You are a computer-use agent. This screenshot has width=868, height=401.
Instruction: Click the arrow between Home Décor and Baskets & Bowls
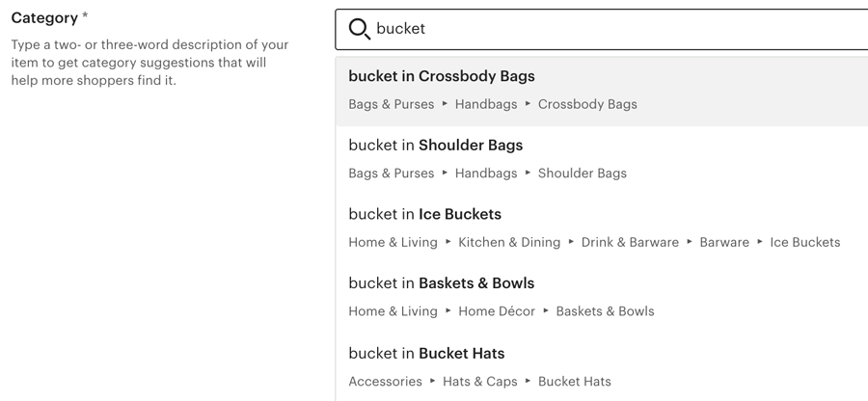coord(546,310)
